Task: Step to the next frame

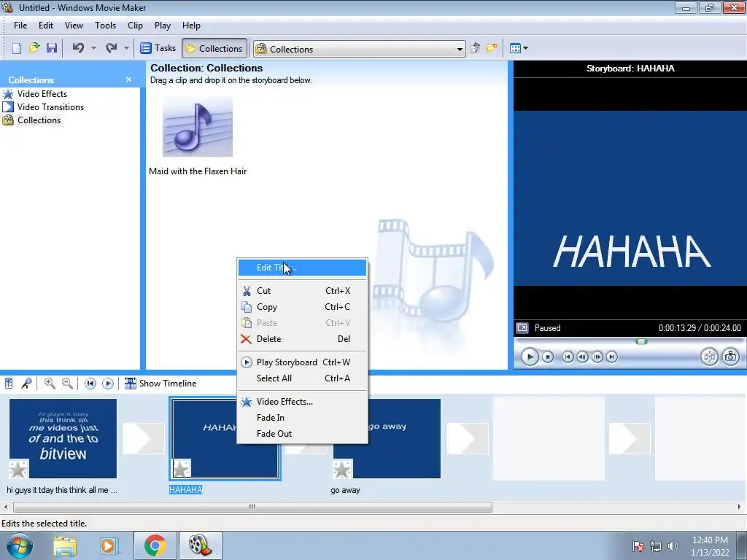Action: coord(597,357)
